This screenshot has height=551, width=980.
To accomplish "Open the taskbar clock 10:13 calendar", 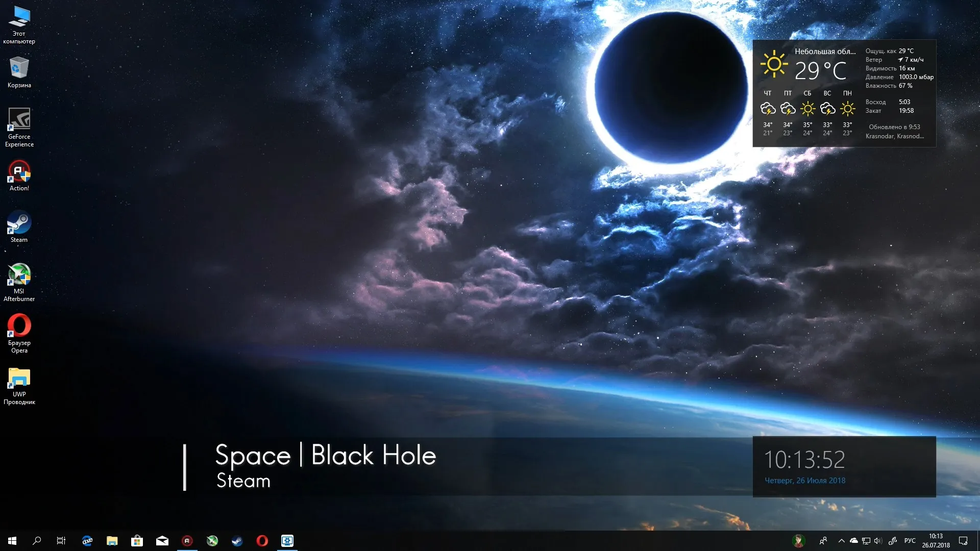I will (936, 541).
